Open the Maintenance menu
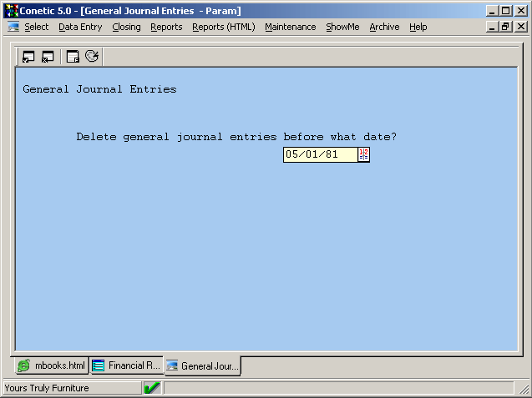 (290, 27)
